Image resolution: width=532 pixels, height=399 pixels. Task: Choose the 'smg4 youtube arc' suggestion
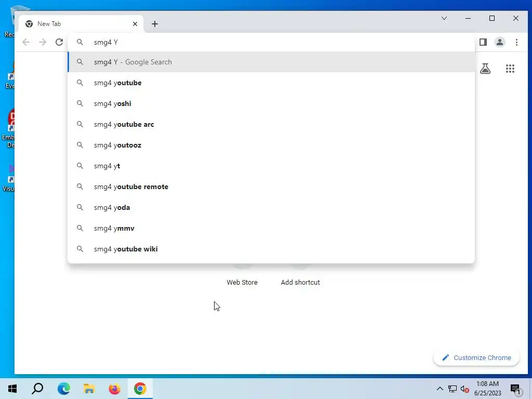(271, 124)
